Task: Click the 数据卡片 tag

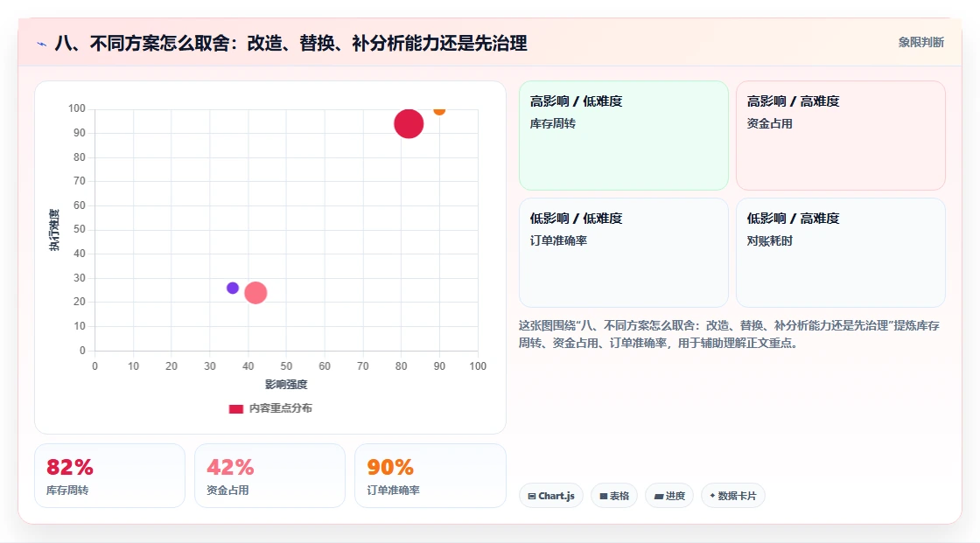Action: point(733,496)
